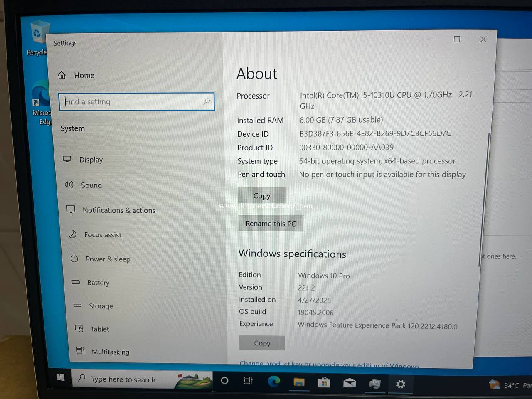
Task: Open Change product key or upgrade link
Action: [x=329, y=365]
